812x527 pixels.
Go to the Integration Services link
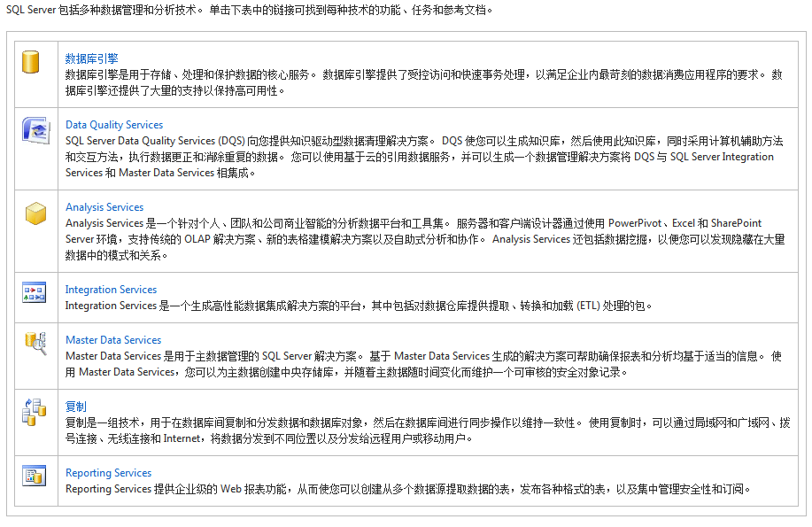(x=111, y=290)
